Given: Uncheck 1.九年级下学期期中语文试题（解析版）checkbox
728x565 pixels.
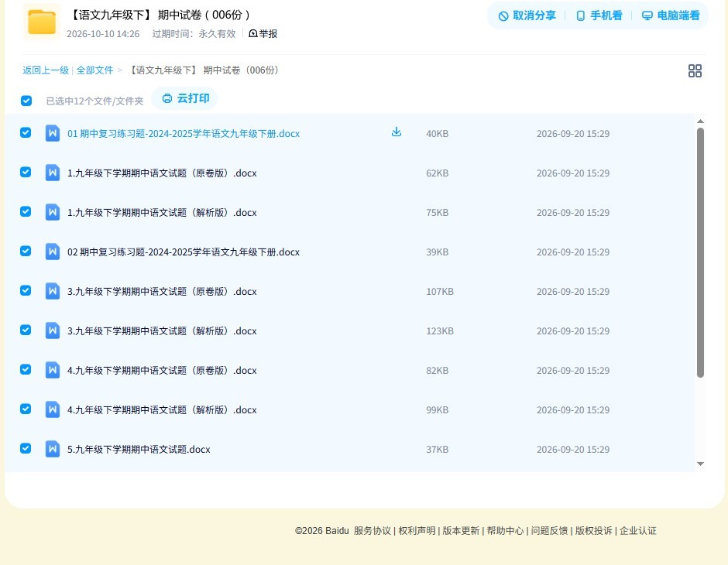Looking at the screenshot, I should click(26, 211).
